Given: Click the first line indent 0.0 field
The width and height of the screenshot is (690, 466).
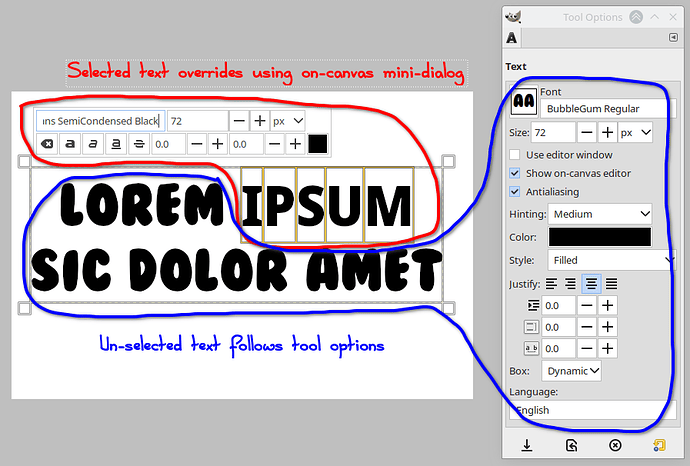Looking at the screenshot, I should [x=558, y=305].
